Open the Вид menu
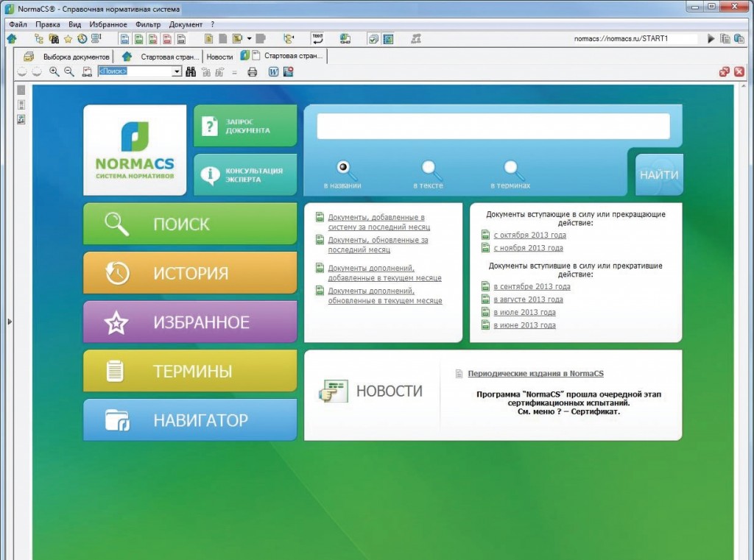The height and width of the screenshot is (560, 754). click(74, 24)
